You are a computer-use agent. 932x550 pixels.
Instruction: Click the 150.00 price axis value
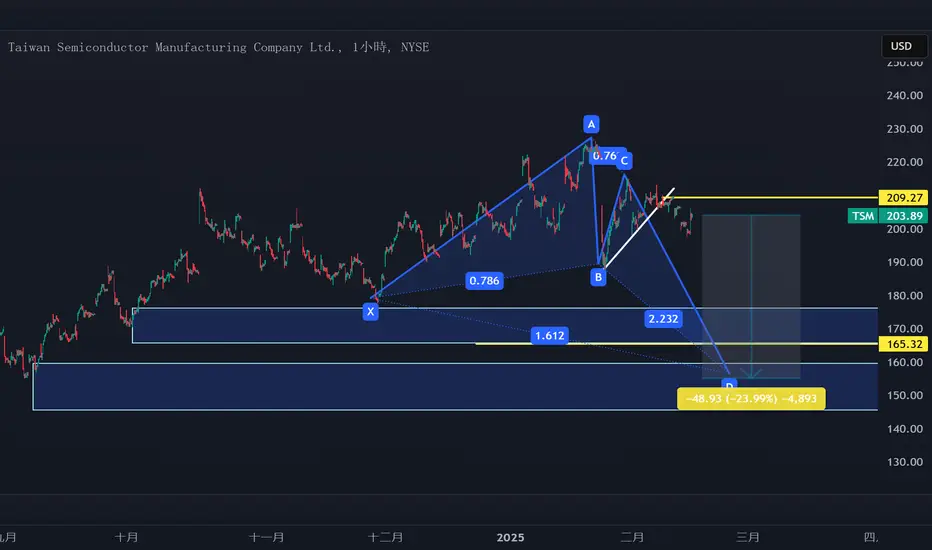905,395
